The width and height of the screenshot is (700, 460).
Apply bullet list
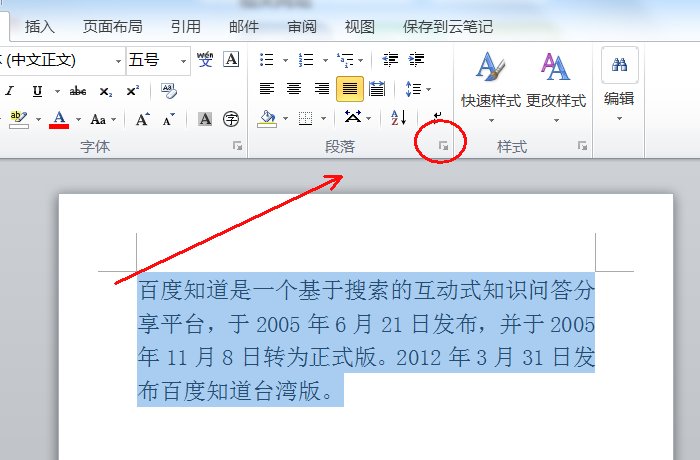[x=267, y=59]
